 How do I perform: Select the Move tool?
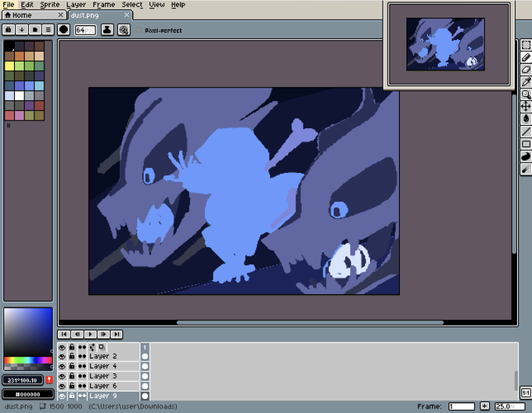pos(526,106)
